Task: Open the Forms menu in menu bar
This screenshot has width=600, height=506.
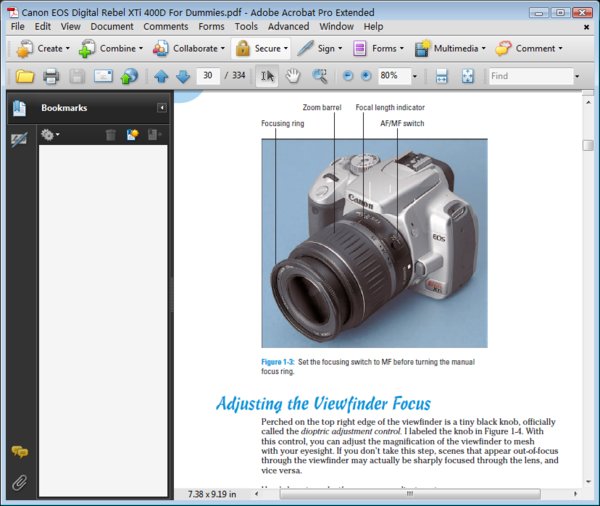Action: (211, 27)
